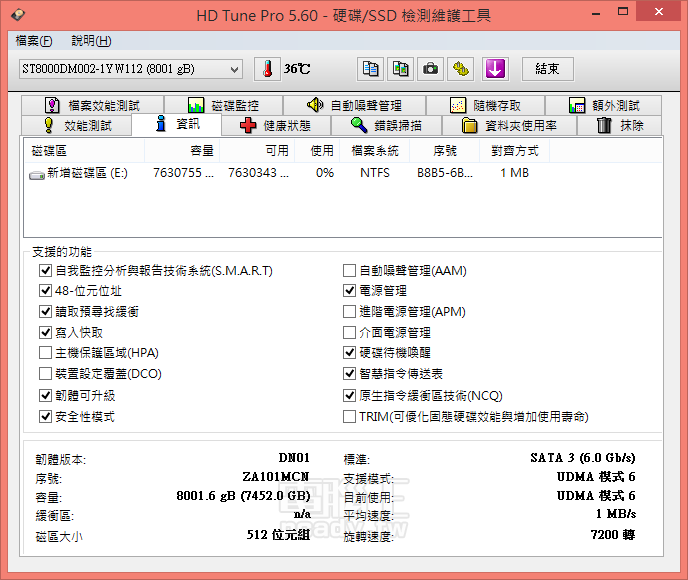Click the NTFS file system cell
This screenshot has height=580, width=688.
click(375, 173)
